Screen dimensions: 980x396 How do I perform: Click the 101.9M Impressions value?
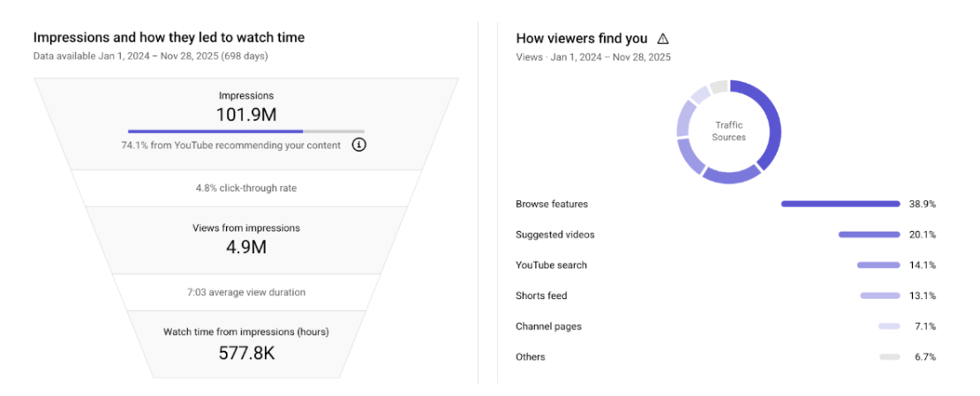[x=246, y=115]
